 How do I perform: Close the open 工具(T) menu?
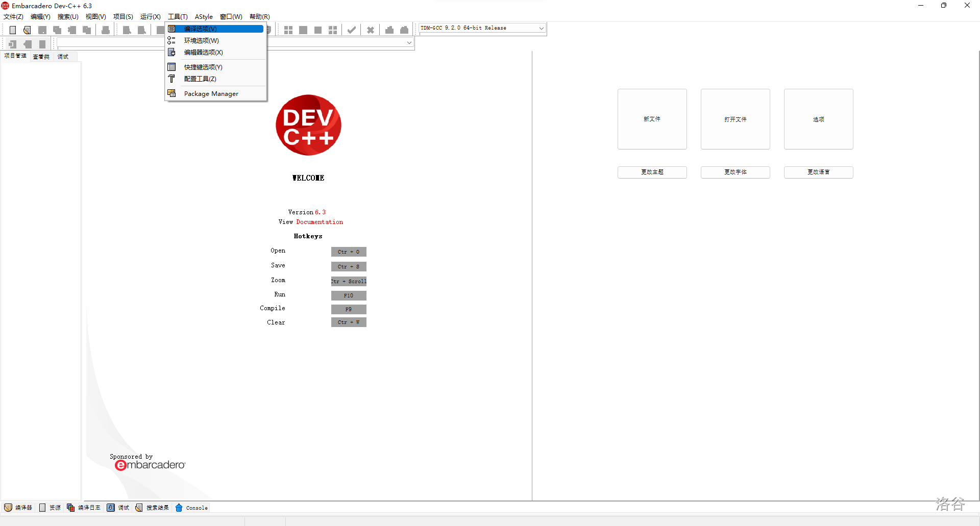pyautogui.click(x=178, y=17)
